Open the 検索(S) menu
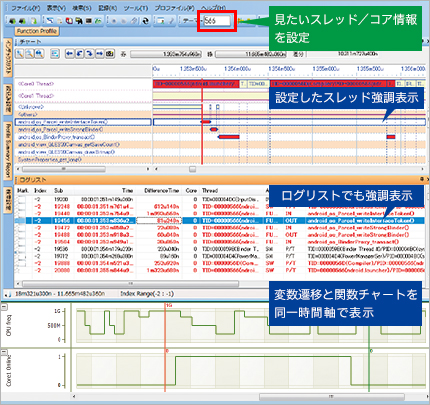The image size is (430, 405). [x=82, y=8]
